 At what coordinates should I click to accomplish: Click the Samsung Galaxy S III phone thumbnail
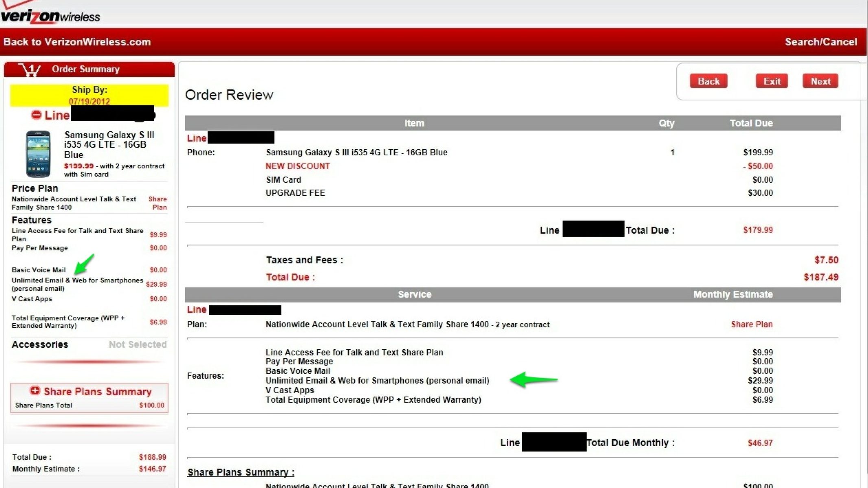[38, 154]
